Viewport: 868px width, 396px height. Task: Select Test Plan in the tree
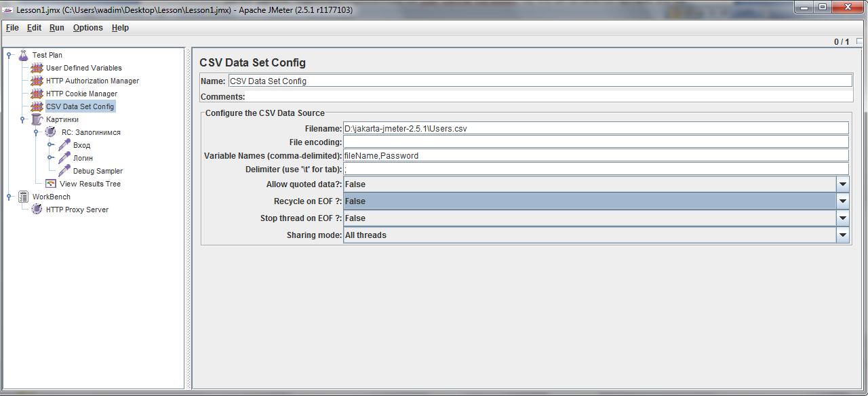point(47,55)
